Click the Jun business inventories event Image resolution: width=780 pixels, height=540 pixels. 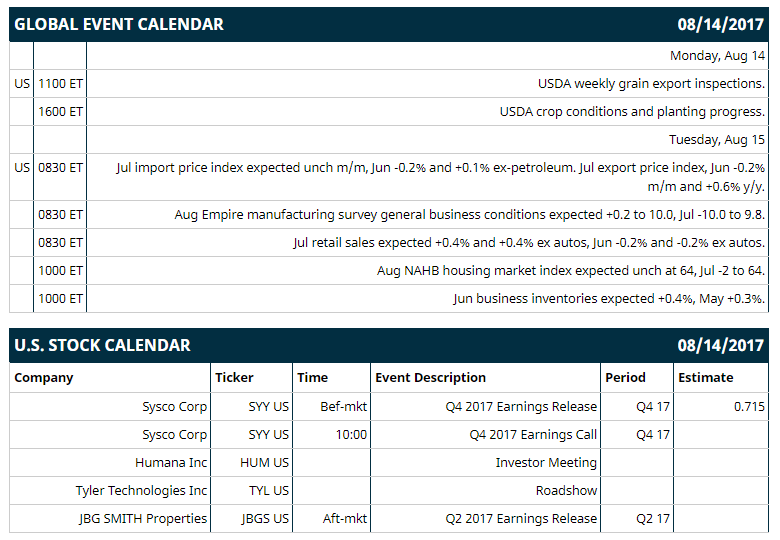[609, 298]
